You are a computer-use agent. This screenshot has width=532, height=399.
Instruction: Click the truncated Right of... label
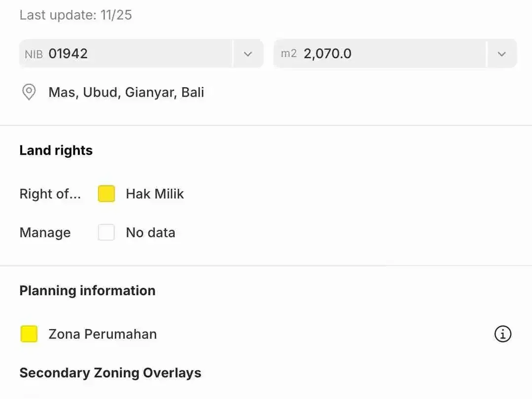point(50,194)
